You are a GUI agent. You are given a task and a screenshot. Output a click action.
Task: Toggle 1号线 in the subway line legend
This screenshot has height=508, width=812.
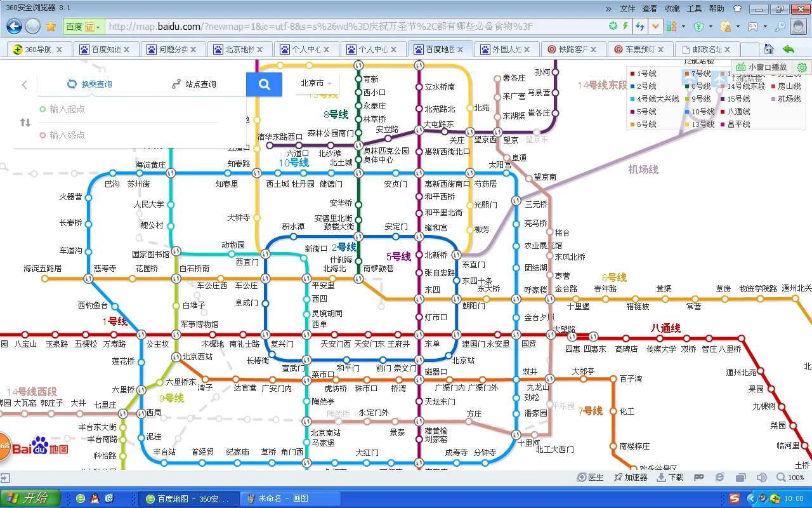(x=646, y=74)
